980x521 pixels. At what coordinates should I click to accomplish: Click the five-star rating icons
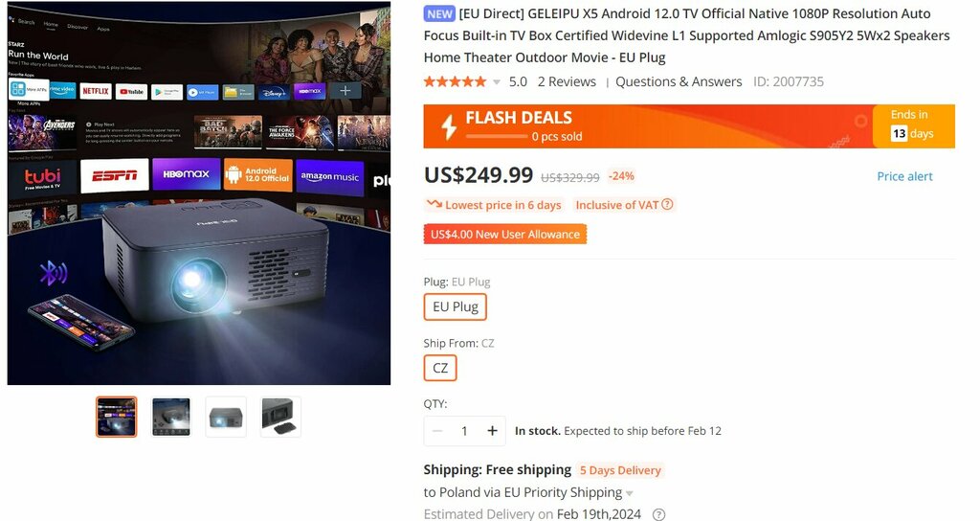(455, 82)
